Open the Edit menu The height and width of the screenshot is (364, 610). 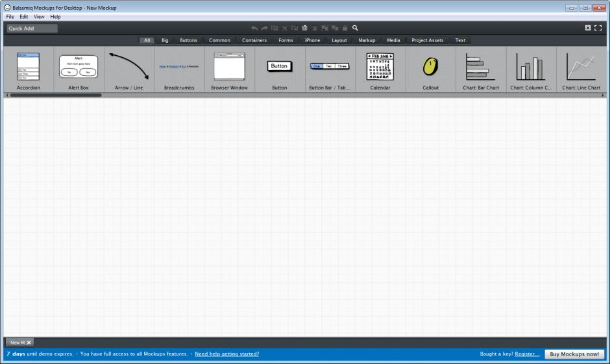[x=24, y=17]
